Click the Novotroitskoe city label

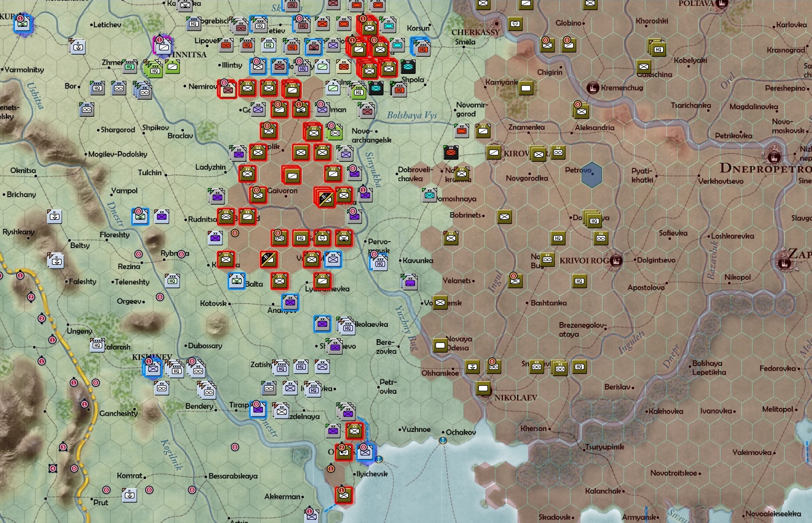point(674,473)
